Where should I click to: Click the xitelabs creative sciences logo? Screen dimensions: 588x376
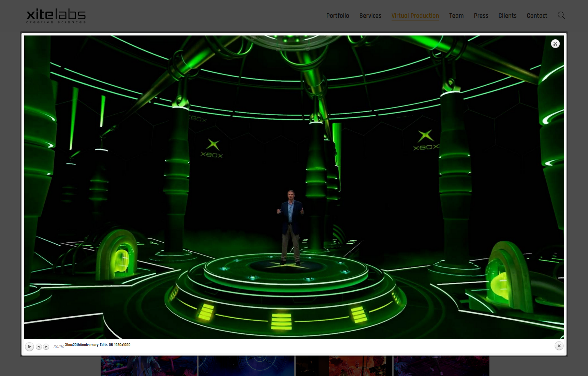pyautogui.click(x=56, y=16)
